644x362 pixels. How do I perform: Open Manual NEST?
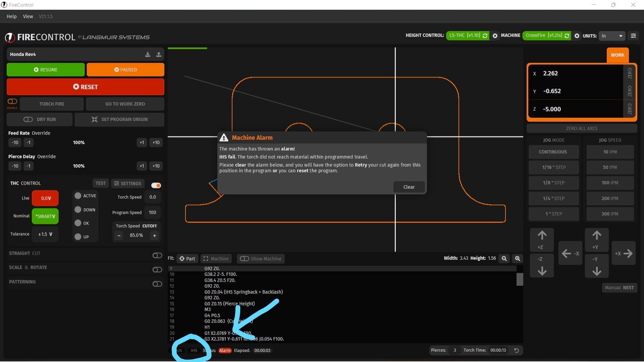click(619, 288)
